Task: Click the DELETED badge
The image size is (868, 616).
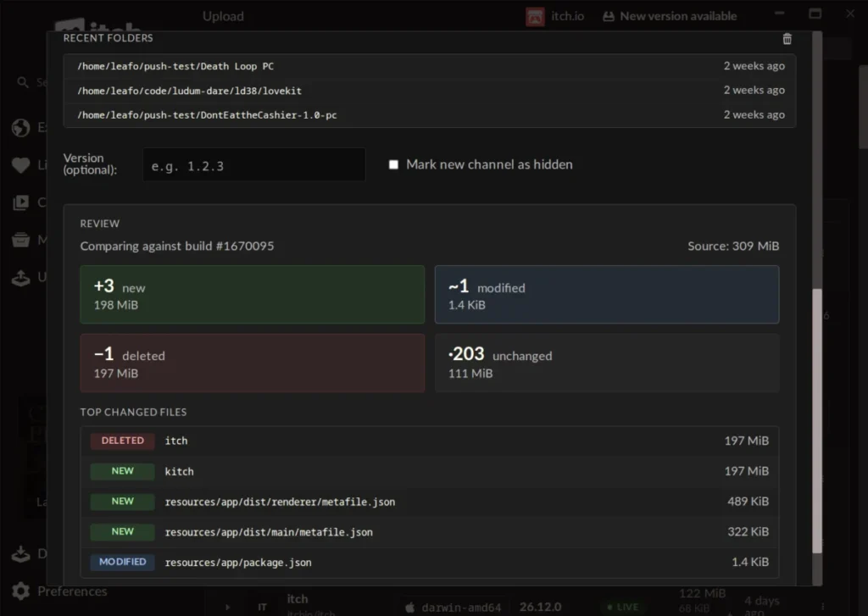Action: point(122,441)
